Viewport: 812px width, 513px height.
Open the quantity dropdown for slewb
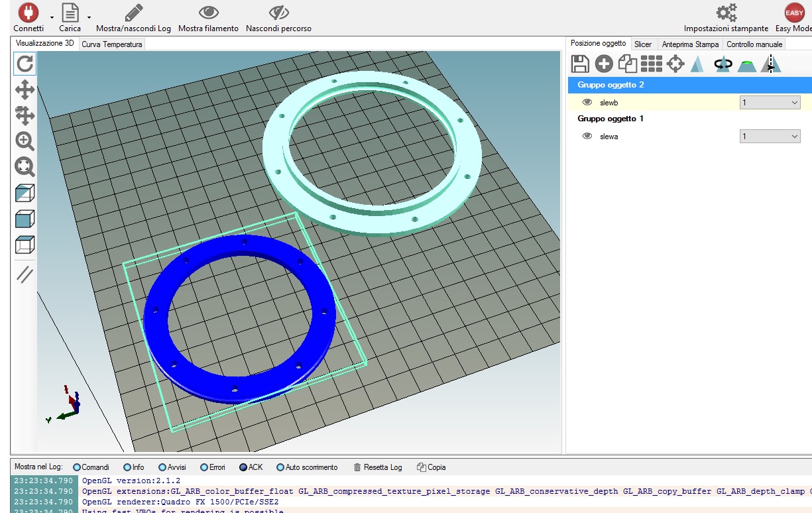pyautogui.click(x=770, y=103)
